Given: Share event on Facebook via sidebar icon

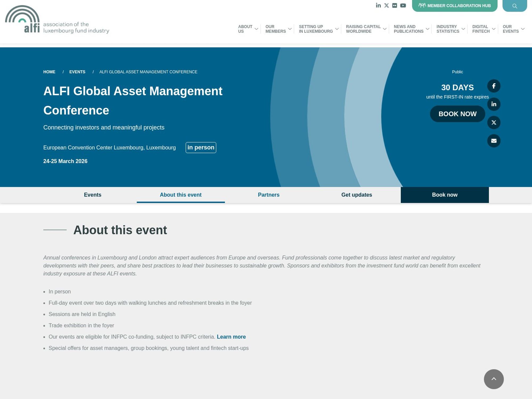Looking at the screenshot, I should click(494, 86).
